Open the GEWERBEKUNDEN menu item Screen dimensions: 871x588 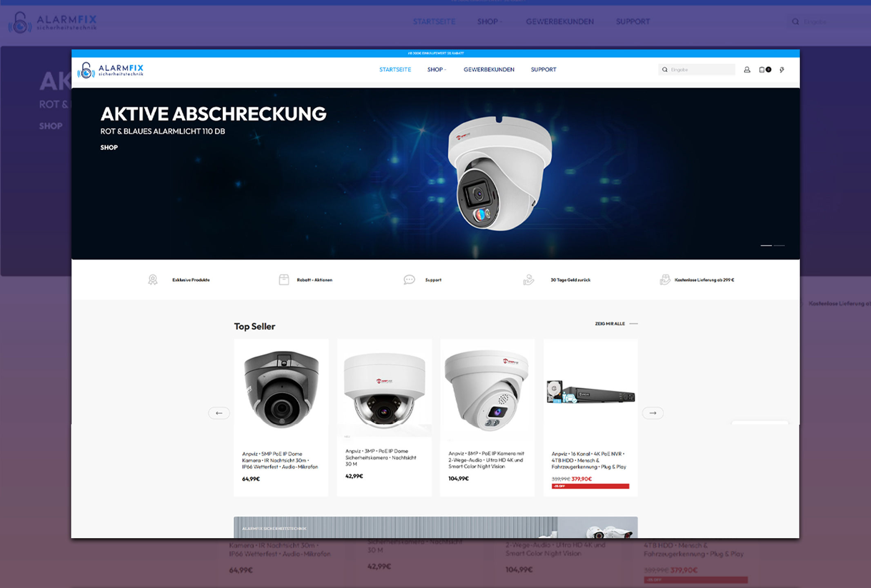pos(489,69)
